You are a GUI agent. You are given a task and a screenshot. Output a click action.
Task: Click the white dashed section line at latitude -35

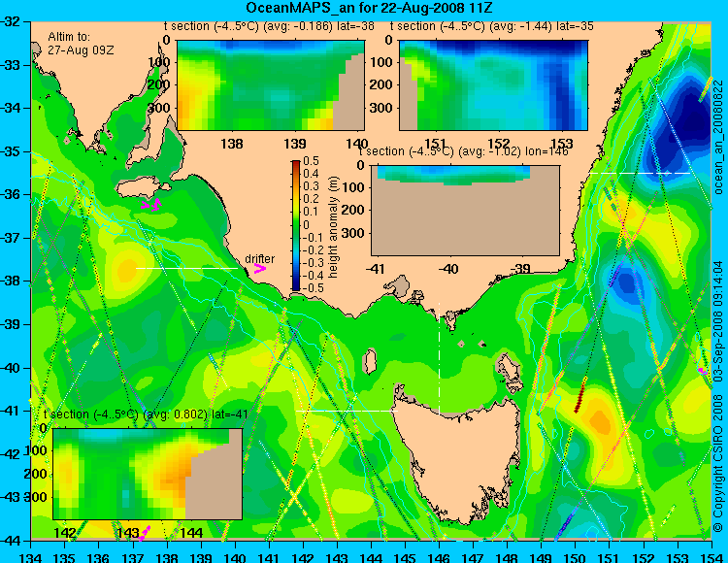tap(640, 173)
